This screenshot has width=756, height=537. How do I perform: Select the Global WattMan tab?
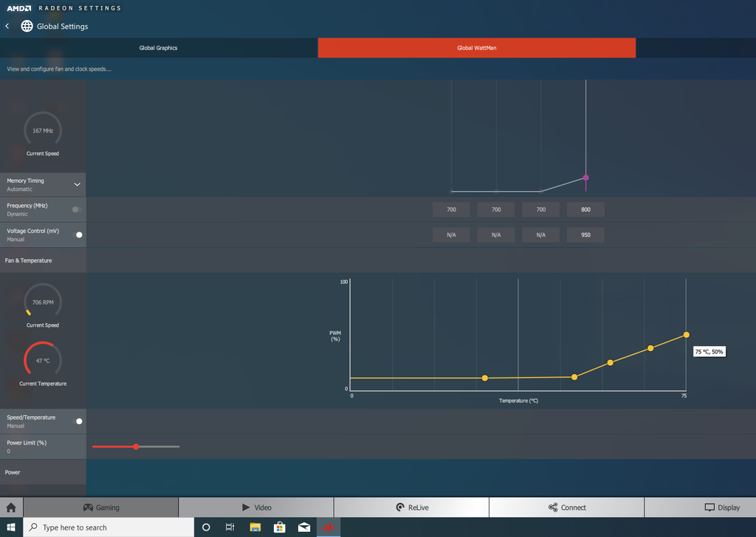click(476, 48)
